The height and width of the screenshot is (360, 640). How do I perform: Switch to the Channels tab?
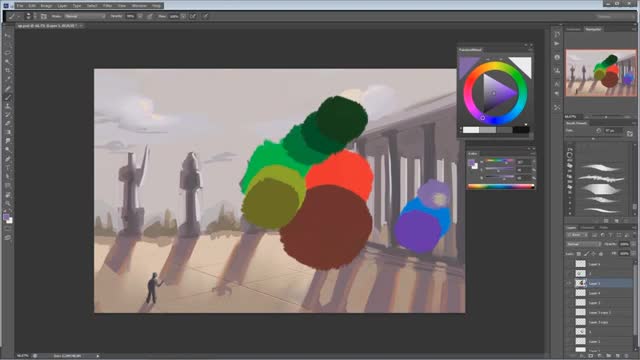coord(588,227)
